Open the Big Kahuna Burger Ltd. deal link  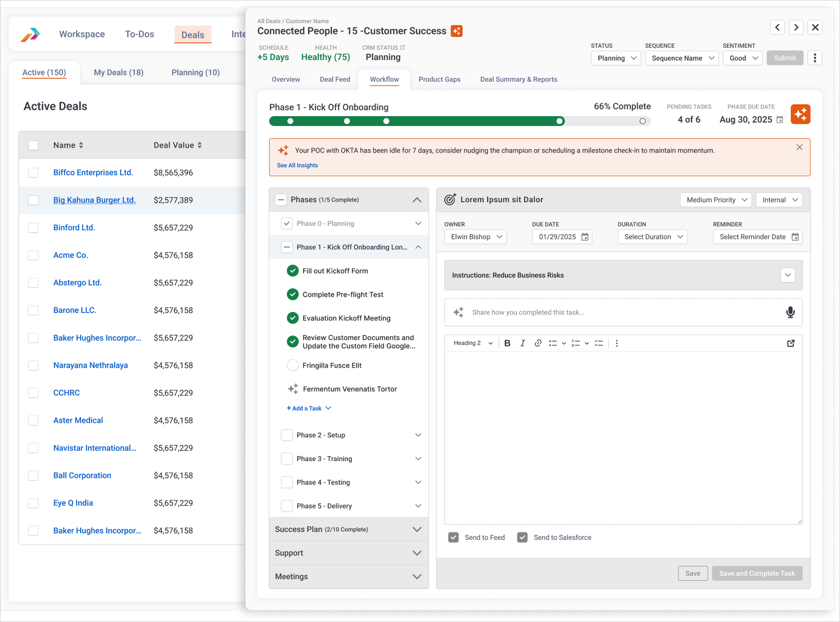tap(94, 200)
